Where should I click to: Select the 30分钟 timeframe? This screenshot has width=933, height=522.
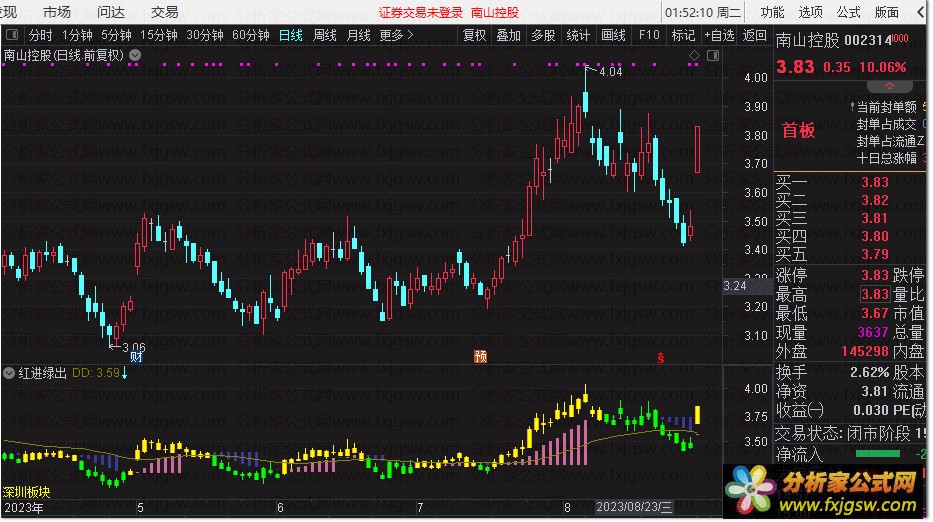pos(205,35)
